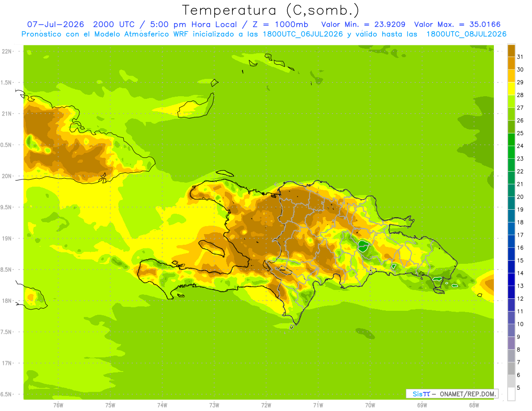This screenshot has width=532, height=411.
Task: Pick the dark brown legend swatch above 31
Action: pyautogui.click(x=511, y=51)
